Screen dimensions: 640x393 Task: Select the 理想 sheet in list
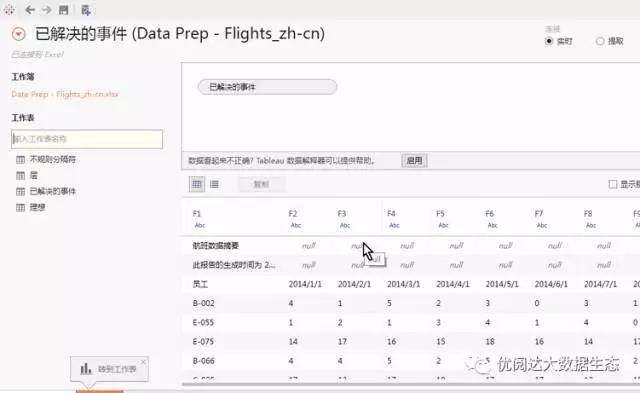pos(37,207)
